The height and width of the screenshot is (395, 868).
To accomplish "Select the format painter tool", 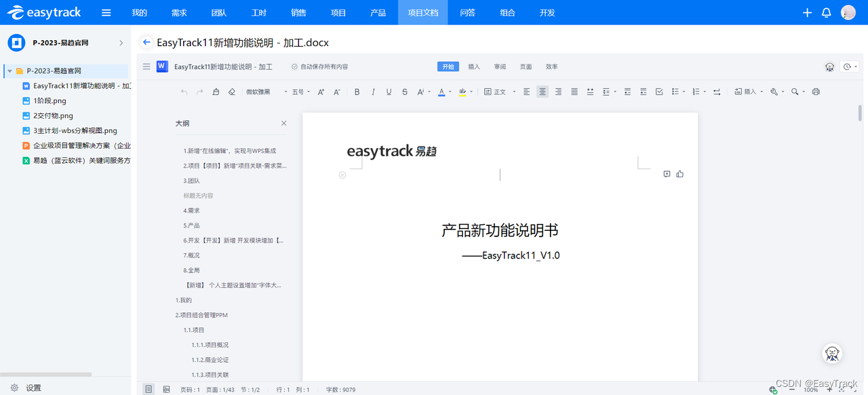I will [216, 92].
